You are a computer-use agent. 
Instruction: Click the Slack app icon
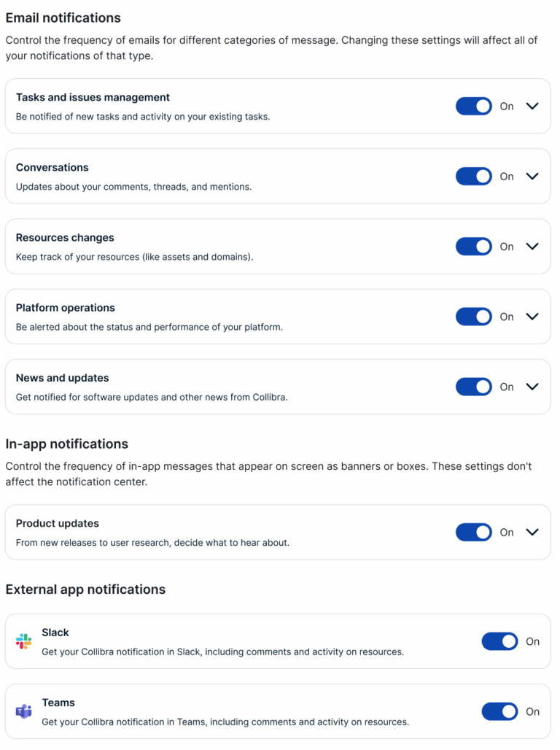[x=23, y=640]
